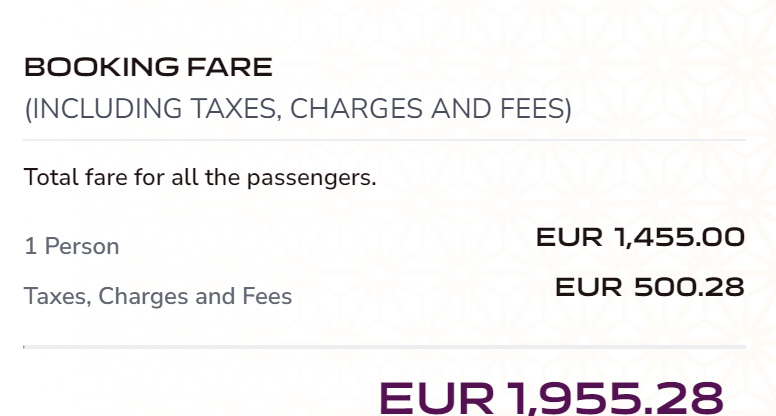
Task: Click the 'Including taxes, charges and fees' subtitle
Action: coord(298,109)
